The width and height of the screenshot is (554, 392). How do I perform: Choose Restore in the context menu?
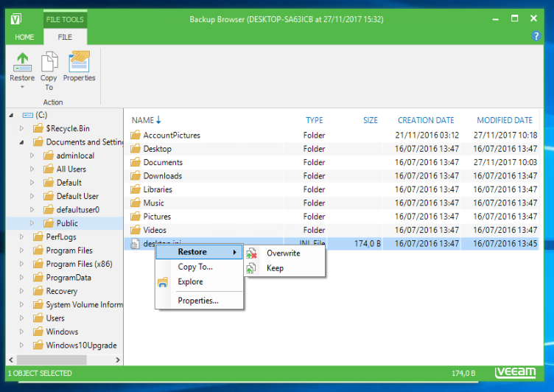click(199, 252)
